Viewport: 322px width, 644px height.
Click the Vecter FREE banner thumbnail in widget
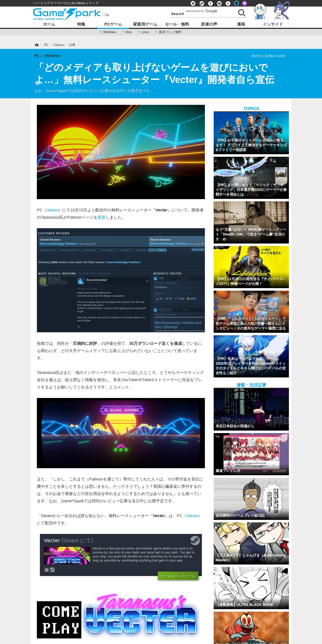click(67, 555)
